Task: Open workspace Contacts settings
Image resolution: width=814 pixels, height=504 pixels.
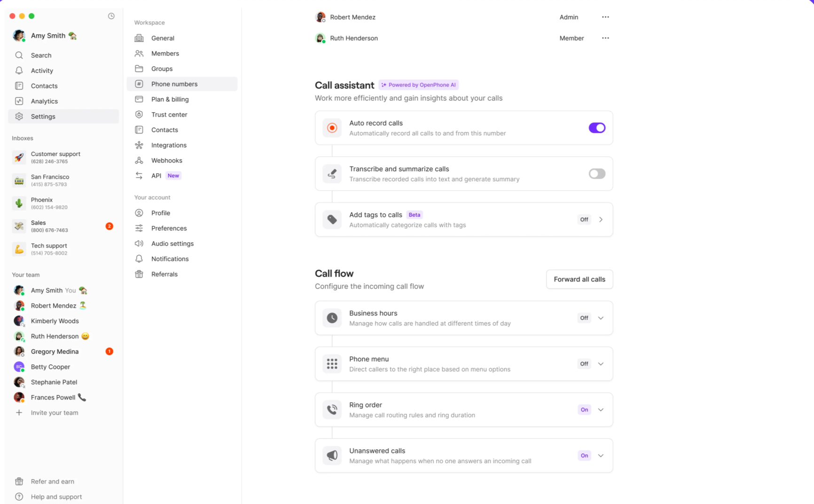Action: (x=182, y=130)
